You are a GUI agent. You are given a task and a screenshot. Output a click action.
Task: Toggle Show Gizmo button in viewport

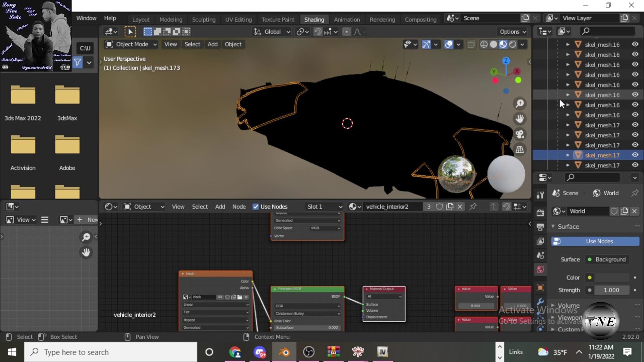[x=427, y=44]
